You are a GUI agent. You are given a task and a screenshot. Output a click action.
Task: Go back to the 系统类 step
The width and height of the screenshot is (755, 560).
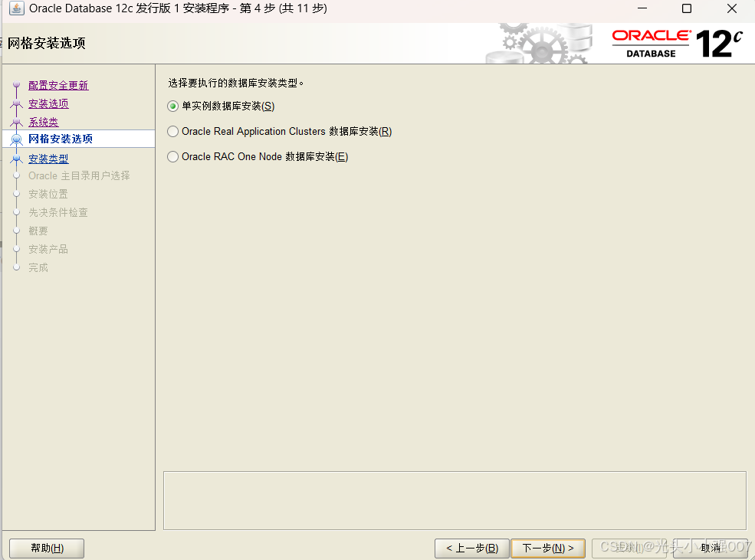pos(43,121)
